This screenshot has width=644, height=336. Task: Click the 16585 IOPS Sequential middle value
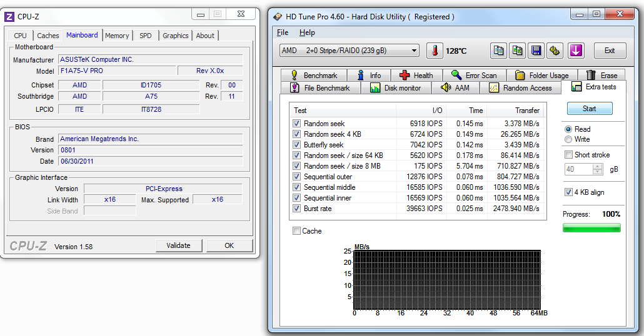[425, 187]
